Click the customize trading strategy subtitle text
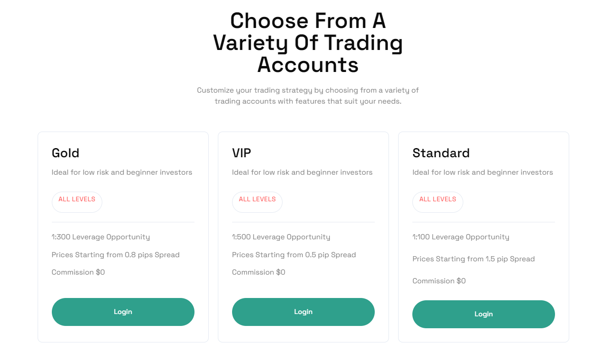This screenshot has width=616, height=364. tap(308, 95)
